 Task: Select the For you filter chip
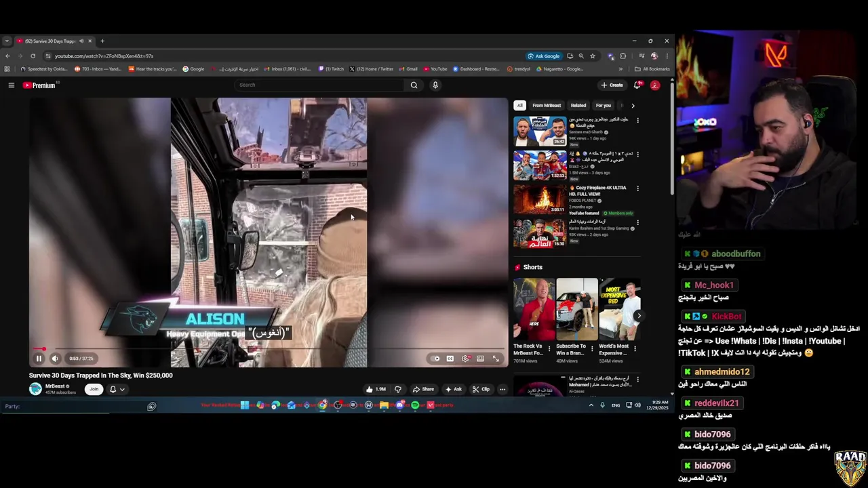coord(604,105)
